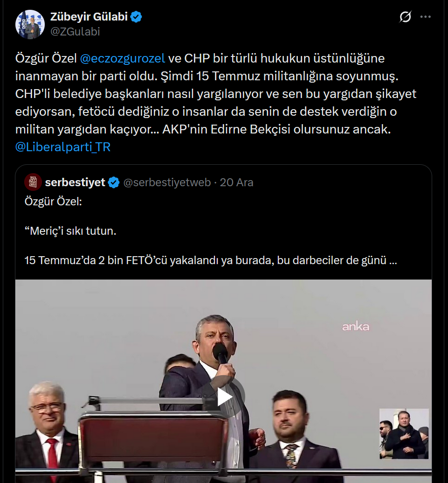The image size is (448, 483).
Task: Click Zübeyir Gülabi's profile avatar
Action: [x=30, y=24]
